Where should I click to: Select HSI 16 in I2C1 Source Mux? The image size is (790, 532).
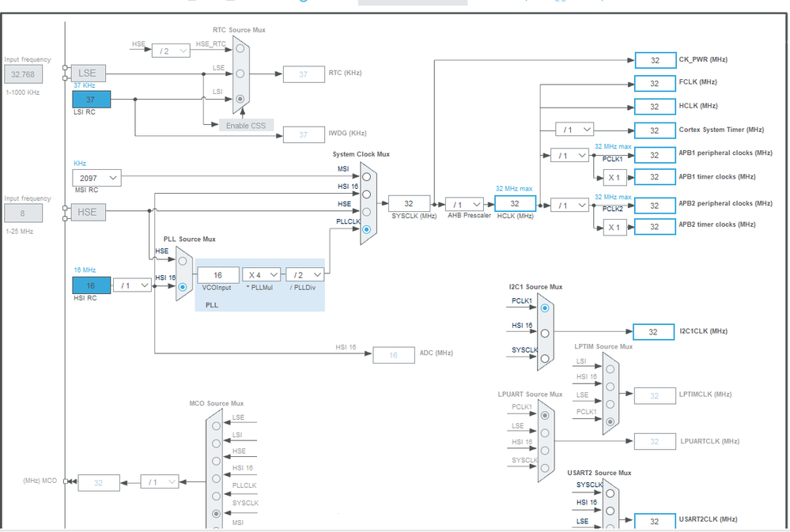[x=545, y=334]
